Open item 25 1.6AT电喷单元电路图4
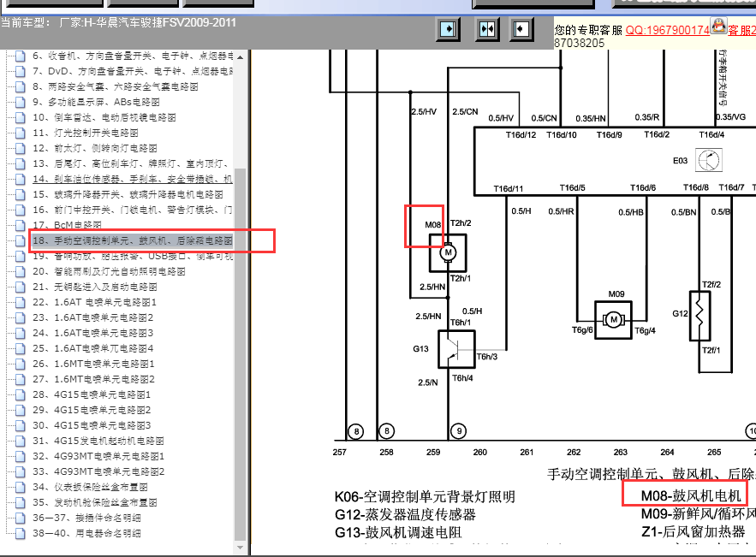Image resolution: width=756 pixels, height=557 pixels. [93, 349]
